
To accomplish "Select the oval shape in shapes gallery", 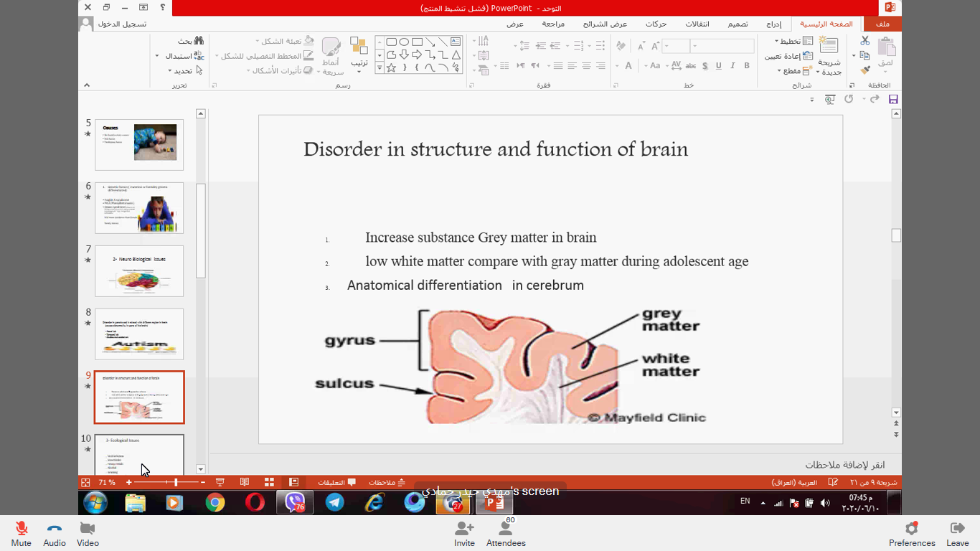I will [404, 42].
